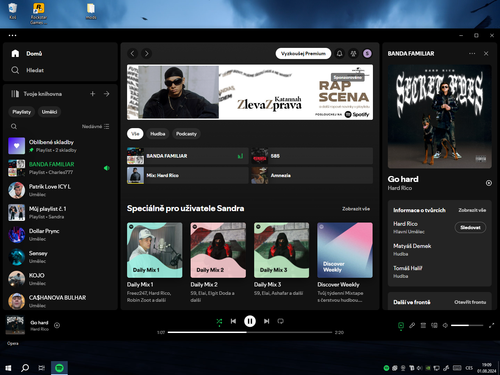Open notifications bell icon
This screenshot has width=500, height=375.
click(x=340, y=54)
